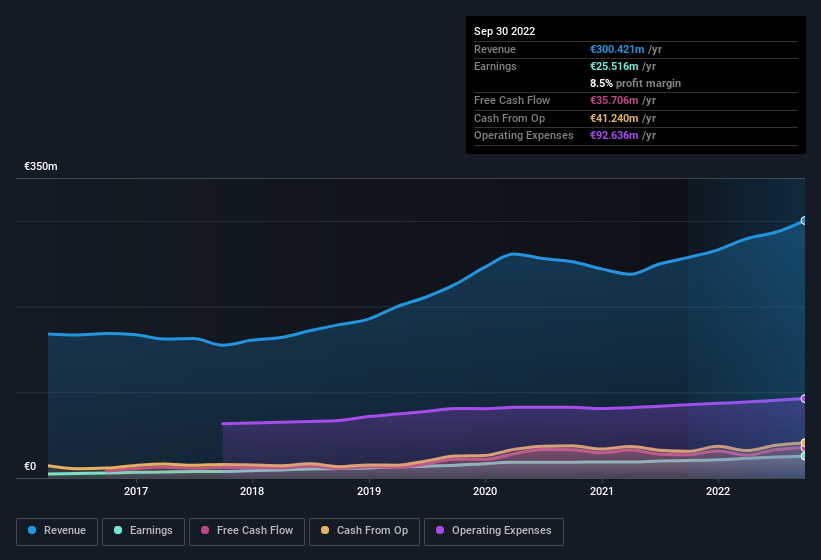Click the 2017 x-axis label

click(x=136, y=491)
